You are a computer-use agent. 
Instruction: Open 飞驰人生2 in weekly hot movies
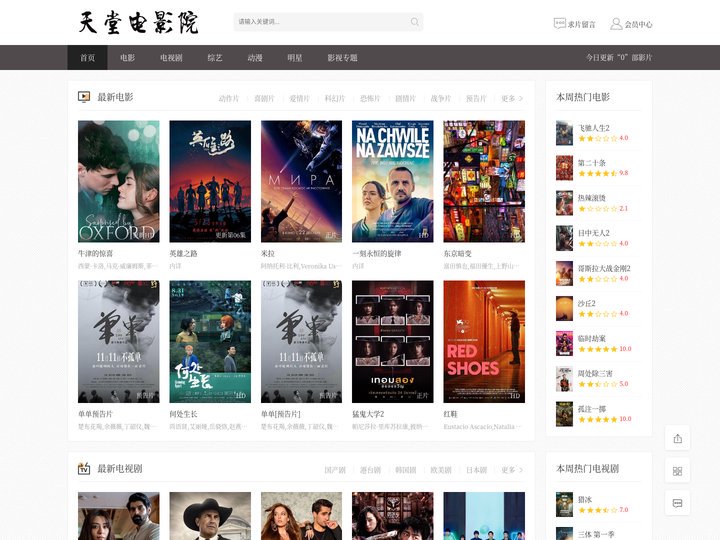pyautogui.click(x=594, y=128)
